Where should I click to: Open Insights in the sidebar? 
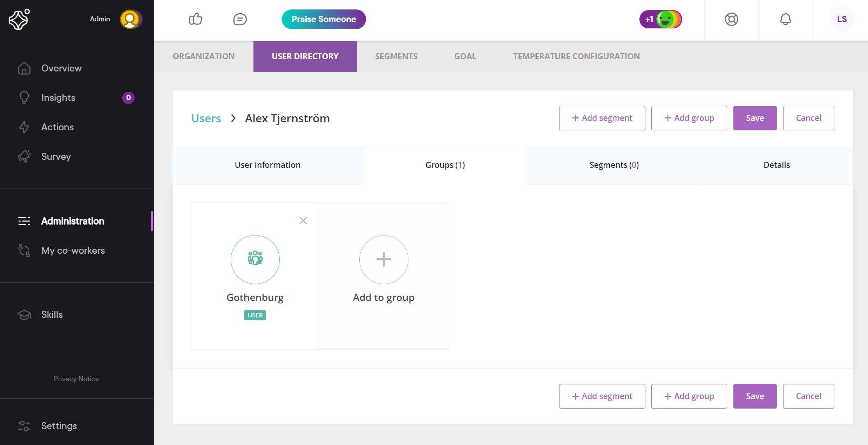tap(58, 98)
